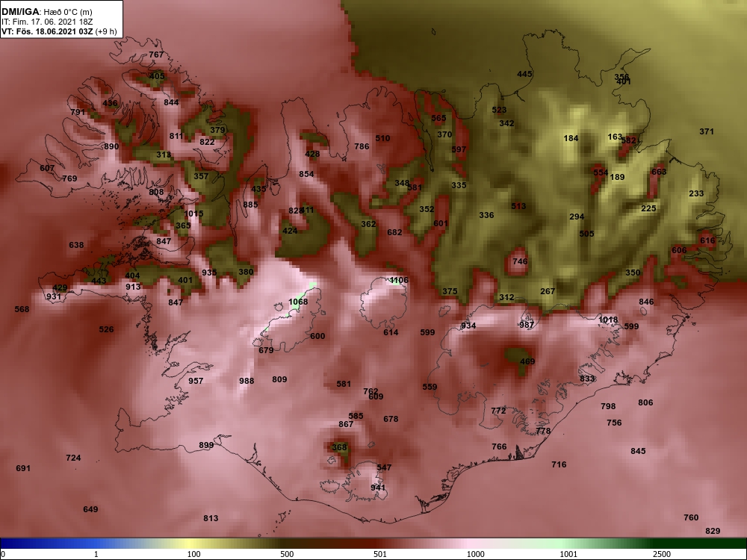Click the map value 616

tap(707, 241)
